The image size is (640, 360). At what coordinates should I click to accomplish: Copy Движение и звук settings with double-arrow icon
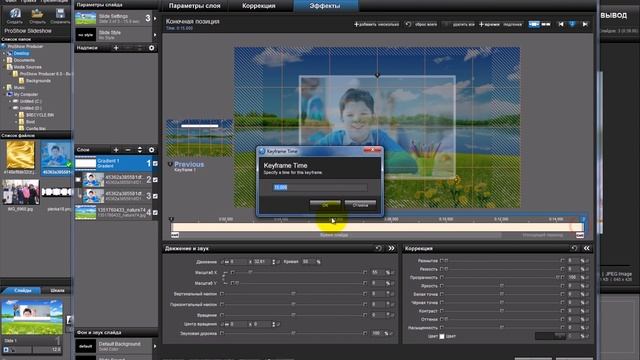(x=391, y=248)
